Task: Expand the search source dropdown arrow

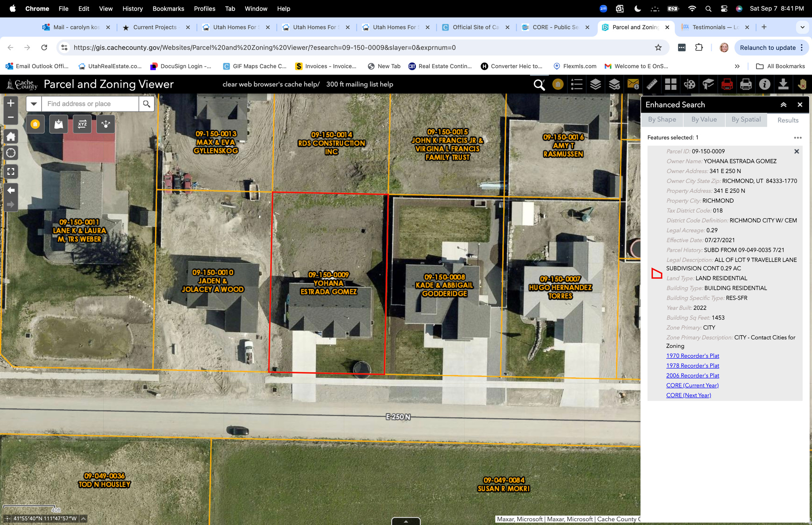Action: click(x=34, y=104)
